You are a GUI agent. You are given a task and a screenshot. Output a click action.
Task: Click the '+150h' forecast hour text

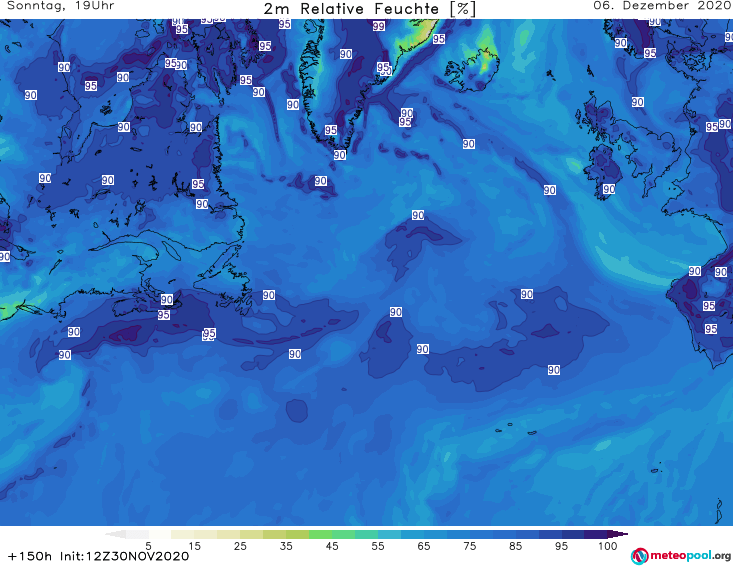[x=30, y=556]
